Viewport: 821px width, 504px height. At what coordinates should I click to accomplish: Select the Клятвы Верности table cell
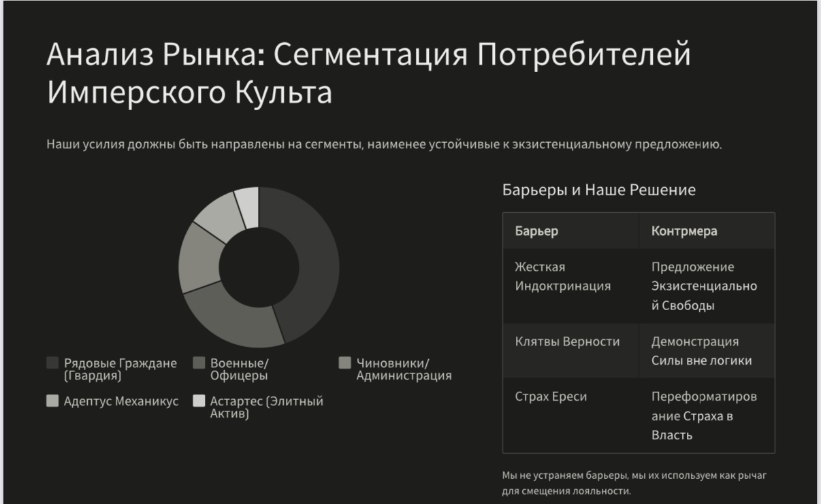pyautogui.click(x=567, y=341)
